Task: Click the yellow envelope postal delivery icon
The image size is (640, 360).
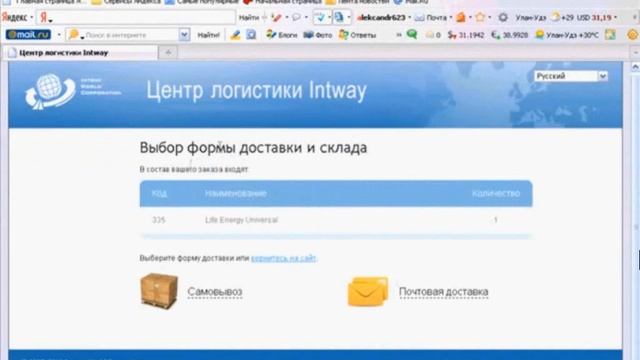Action: pyautogui.click(x=368, y=291)
